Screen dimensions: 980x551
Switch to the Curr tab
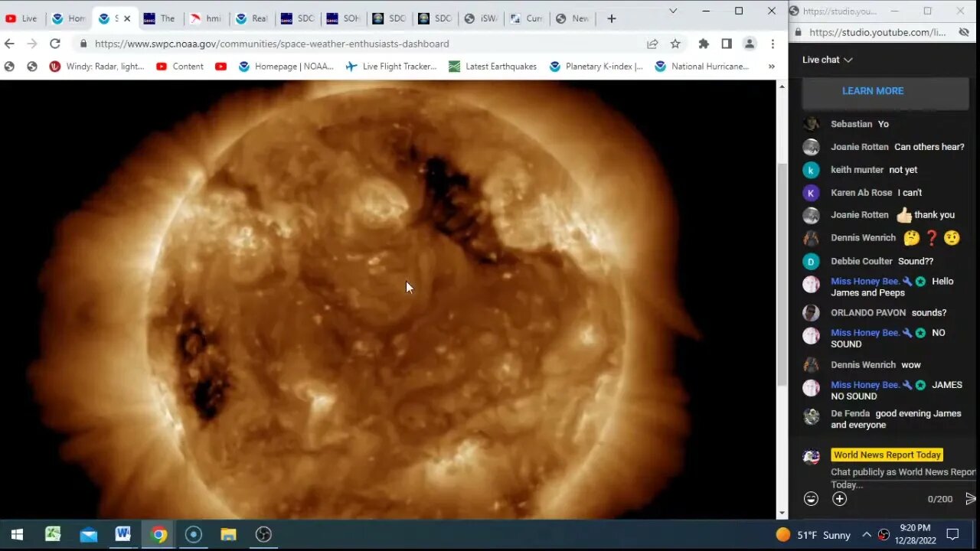click(527, 18)
